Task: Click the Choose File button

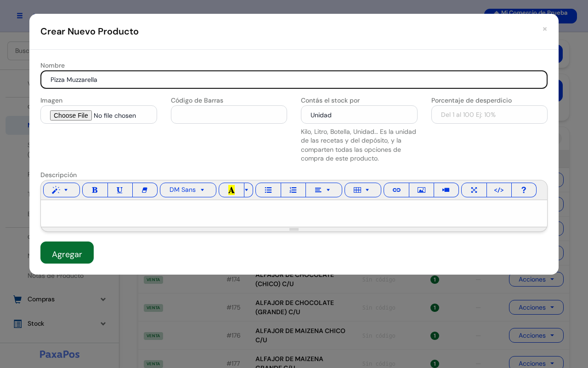Action: (x=71, y=115)
